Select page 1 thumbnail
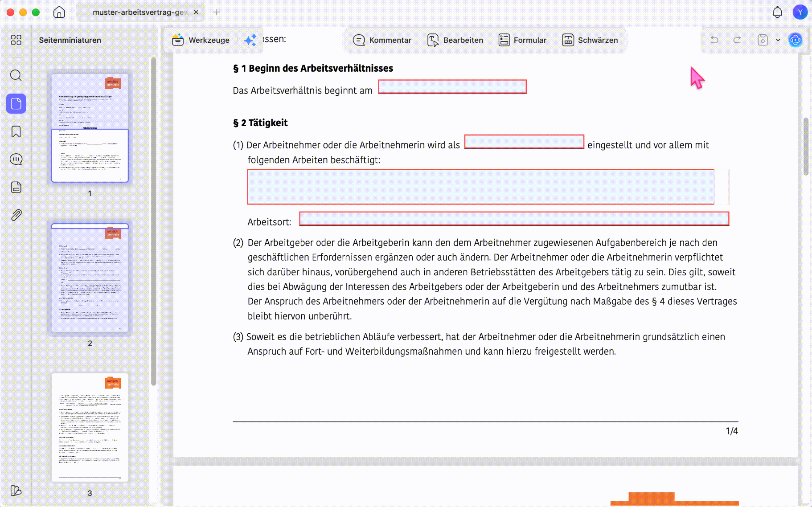The width and height of the screenshot is (812, 507). coord(90,128)
